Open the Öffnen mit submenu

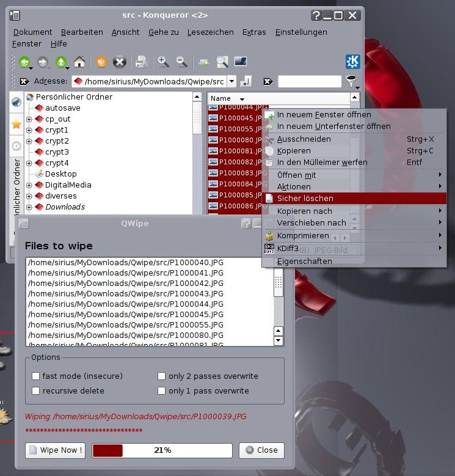354,175
